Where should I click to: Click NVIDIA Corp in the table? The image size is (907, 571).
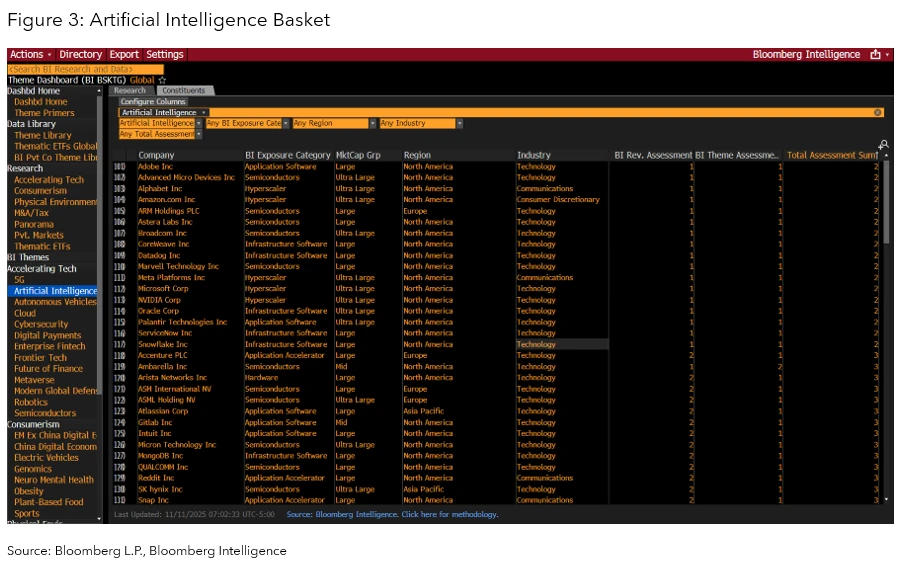pos(159,300)
